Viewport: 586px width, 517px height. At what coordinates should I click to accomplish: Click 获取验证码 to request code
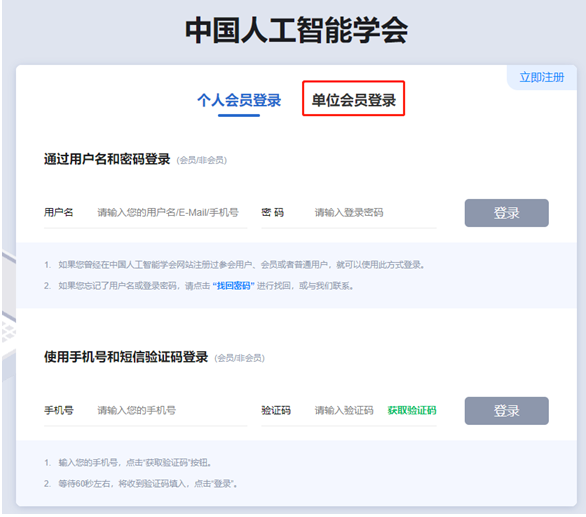tap(412, 410)
